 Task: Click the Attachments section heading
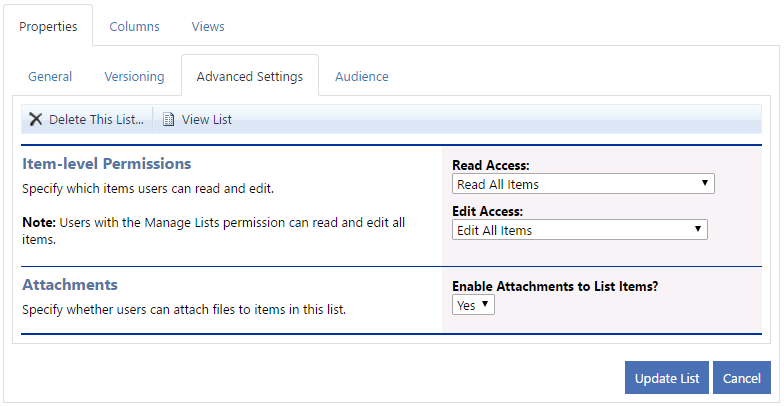tap(70, 284)
